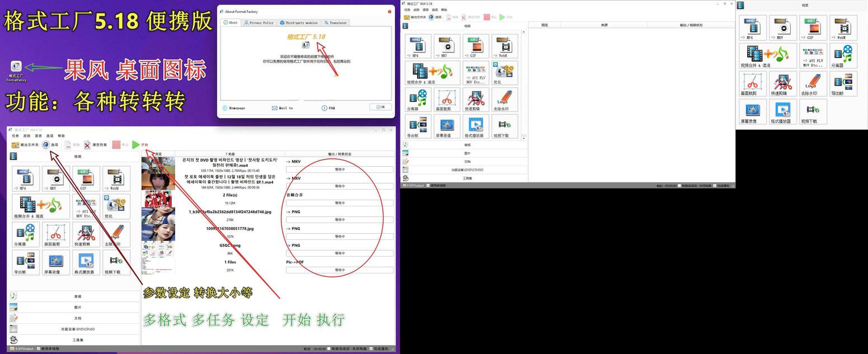
Task: Open 屏幕录像 tool in the queued-tasks window
Action: (x=55, y=262)
